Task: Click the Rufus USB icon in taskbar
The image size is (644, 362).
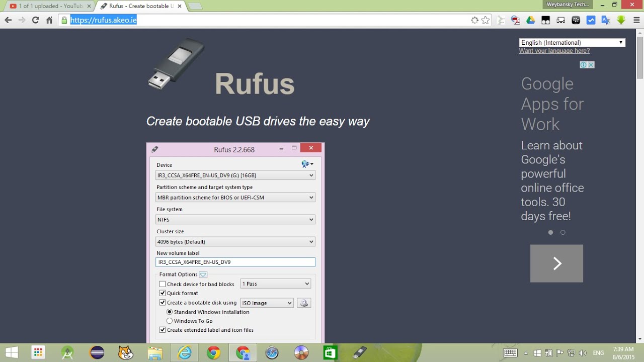Action: [x=359, y=353]
